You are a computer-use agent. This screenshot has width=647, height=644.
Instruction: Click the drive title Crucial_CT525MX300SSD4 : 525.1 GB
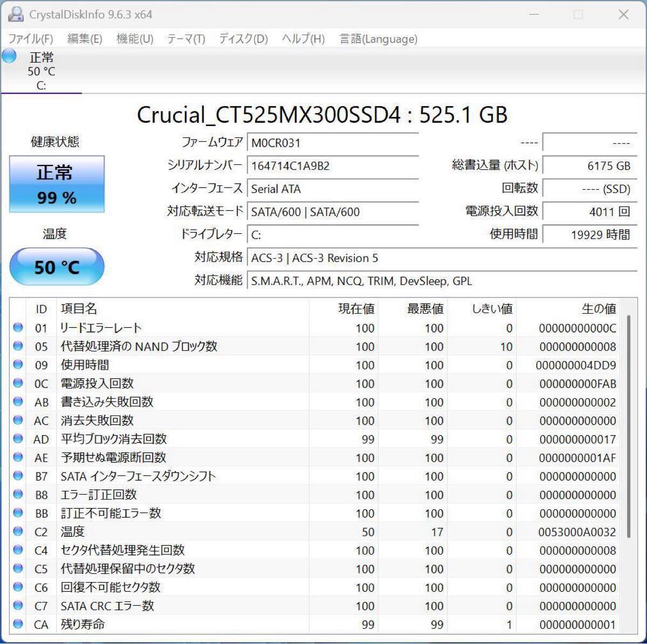[322, 114]
